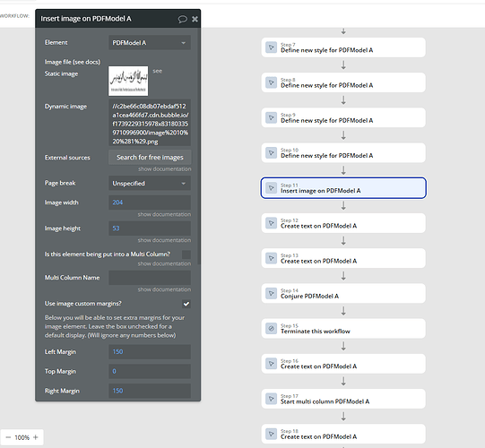Click the Step 17 Start multi column icon
The width and height of the screenshot is (485, 448).
click(x=272, y=399)
